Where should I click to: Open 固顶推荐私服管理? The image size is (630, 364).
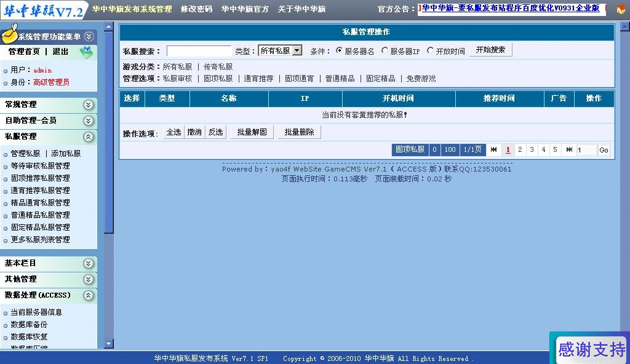click(x=40, y=178)
